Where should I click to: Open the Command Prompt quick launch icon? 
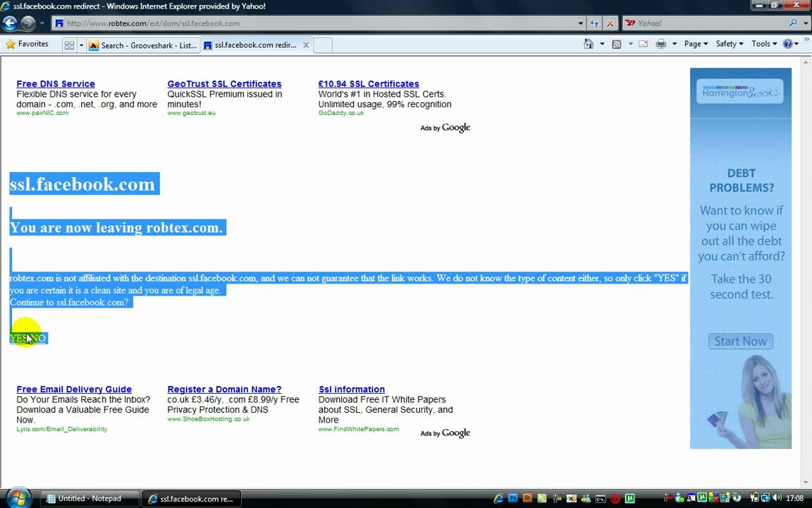pyautogui.click(x=601, y=499)
